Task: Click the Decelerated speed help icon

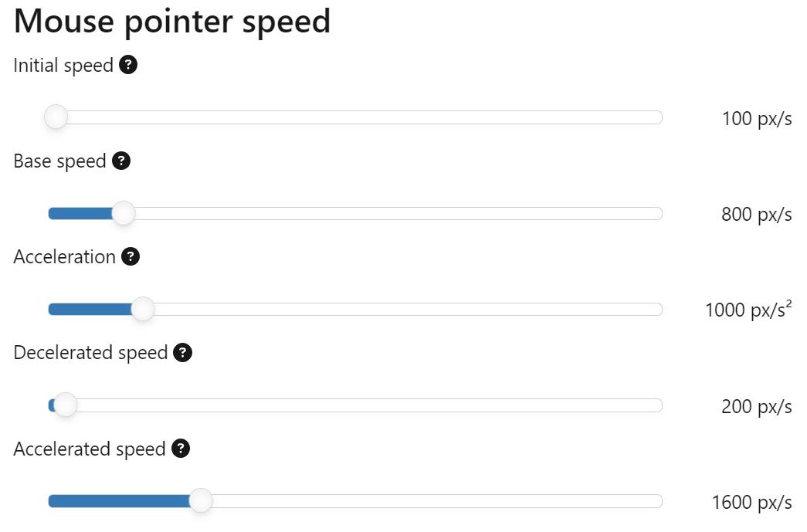Action: pos(182,352)
